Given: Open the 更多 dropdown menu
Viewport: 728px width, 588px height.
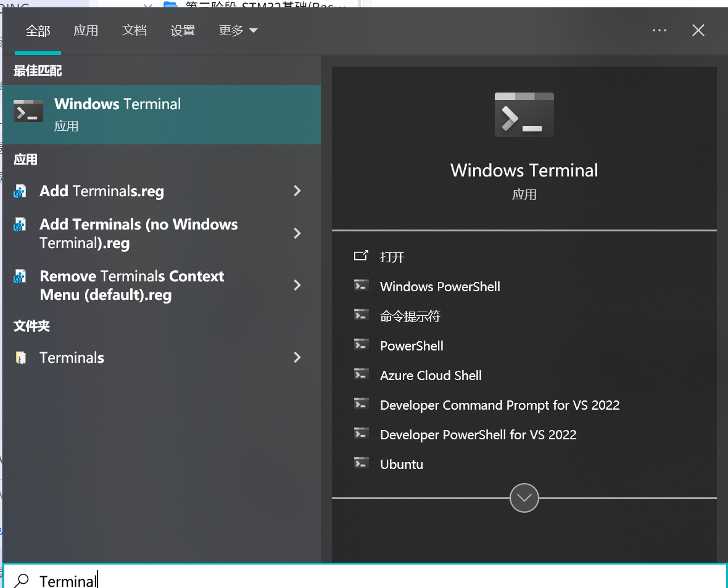Looking at the screenshot, I should coord(238,31).
